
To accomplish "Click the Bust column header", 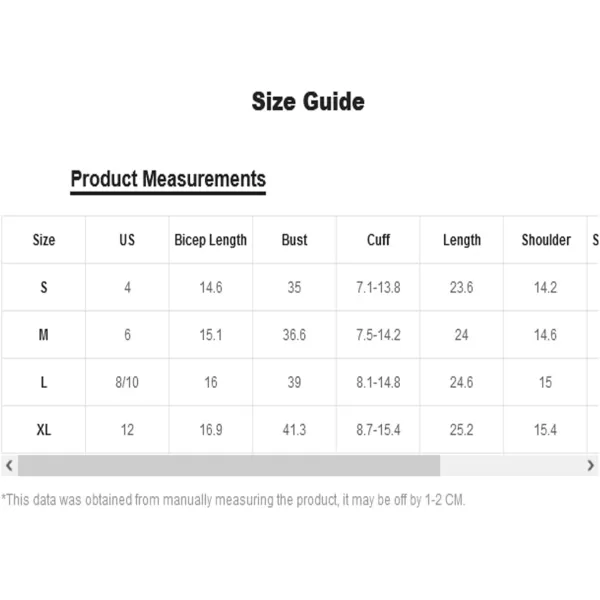I will tap(294, 240).
